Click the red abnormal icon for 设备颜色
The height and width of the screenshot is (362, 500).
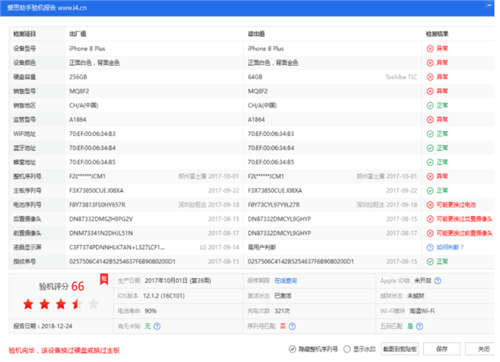[430, 63]
